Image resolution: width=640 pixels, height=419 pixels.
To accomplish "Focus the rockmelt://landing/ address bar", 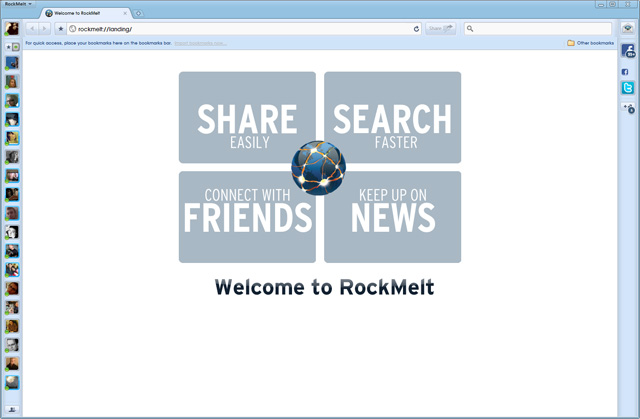I will 244,29.
